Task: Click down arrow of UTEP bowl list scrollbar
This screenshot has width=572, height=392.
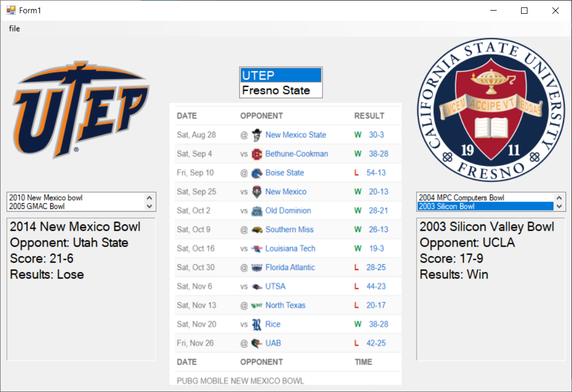Action: pyautogui.click(x=149, y=206)
